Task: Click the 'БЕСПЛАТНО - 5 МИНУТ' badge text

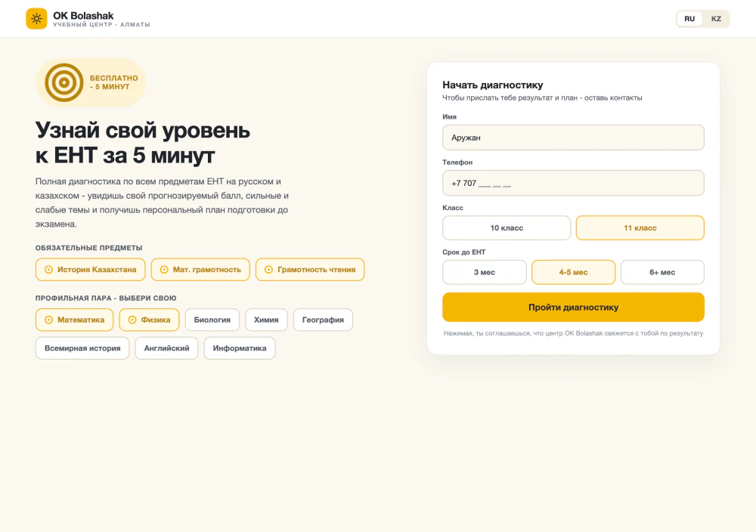Action: coord(114,82)
